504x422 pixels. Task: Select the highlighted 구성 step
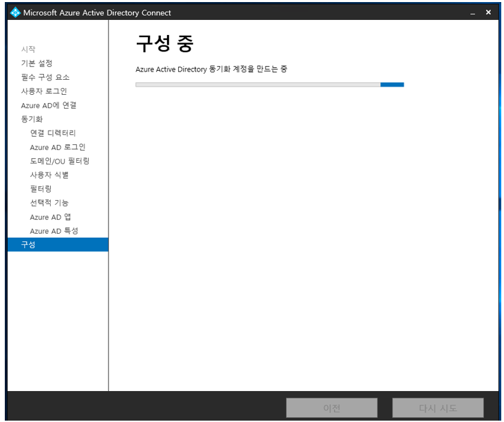click(x=58, y=245)
